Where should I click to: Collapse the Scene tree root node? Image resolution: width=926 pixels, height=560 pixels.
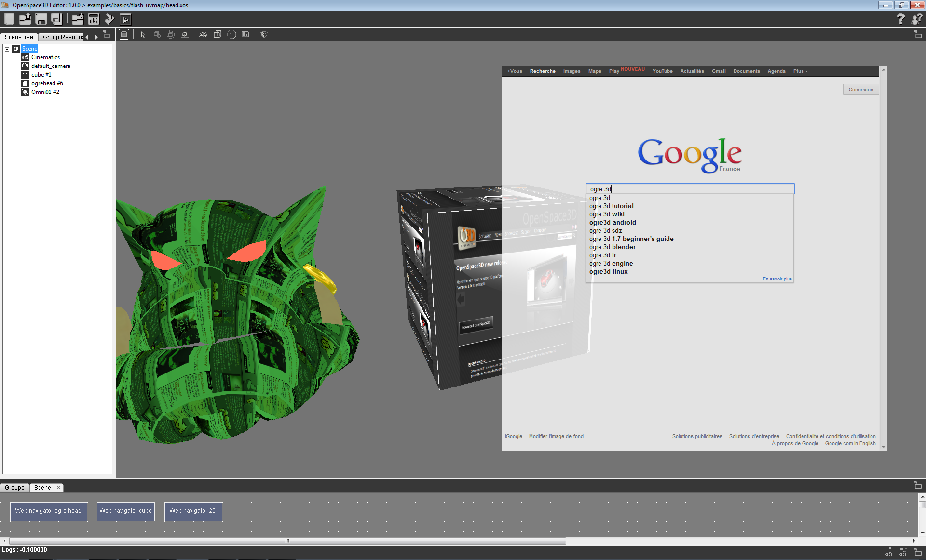[7, 49]
